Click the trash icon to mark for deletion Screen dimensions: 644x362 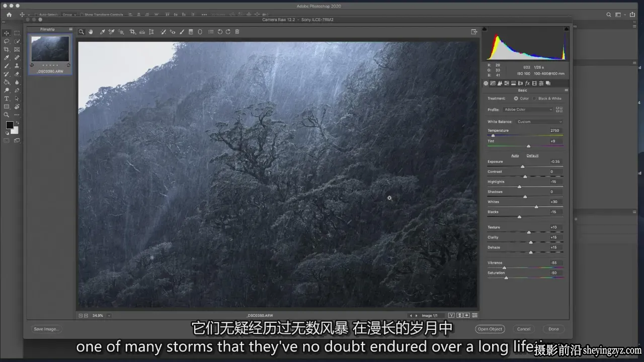[x=237, y=32]
